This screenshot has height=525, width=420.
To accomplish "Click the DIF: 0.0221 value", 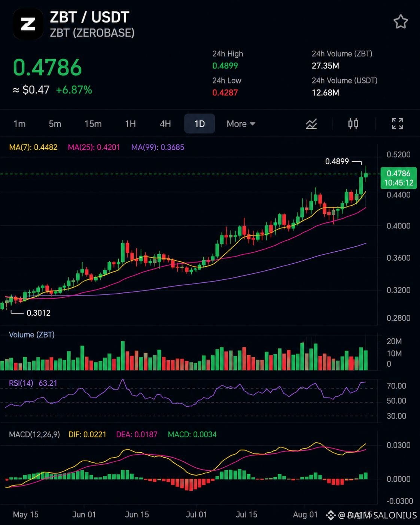I will pyautogui.click(x=87, y=434).
